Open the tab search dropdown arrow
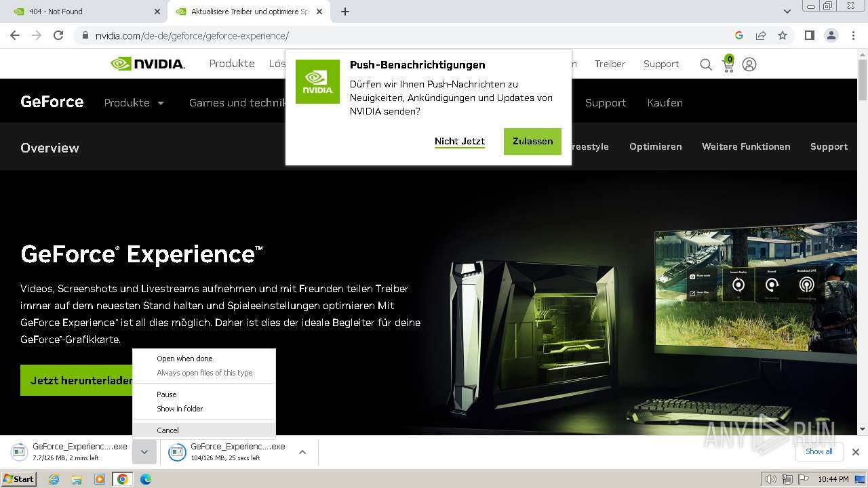 787,12
